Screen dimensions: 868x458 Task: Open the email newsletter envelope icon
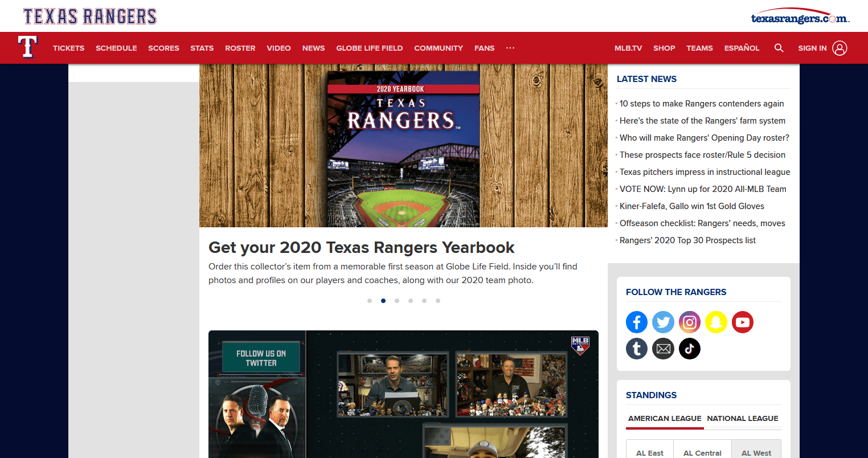663,348
